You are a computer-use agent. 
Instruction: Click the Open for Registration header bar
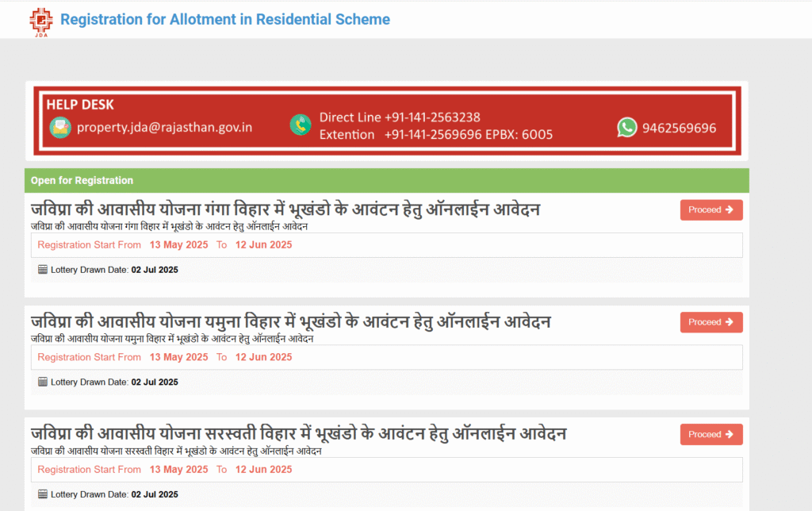[387, 180]
